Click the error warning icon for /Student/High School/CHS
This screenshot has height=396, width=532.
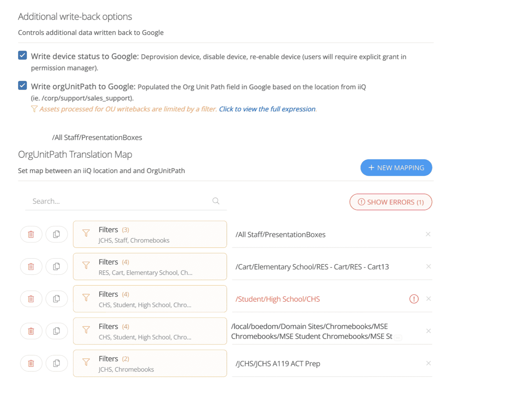pos(414,299)
